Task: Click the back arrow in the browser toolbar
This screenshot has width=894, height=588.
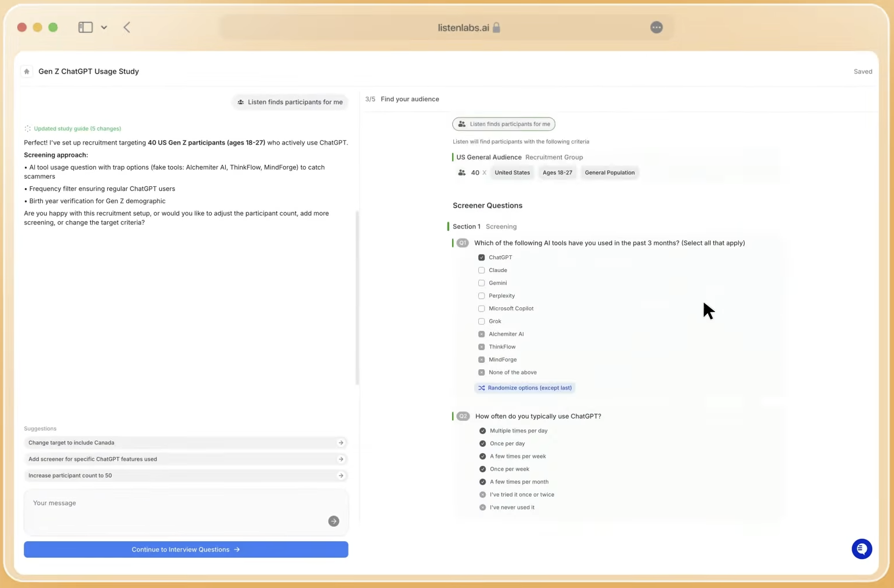Action: pos(127,27)
